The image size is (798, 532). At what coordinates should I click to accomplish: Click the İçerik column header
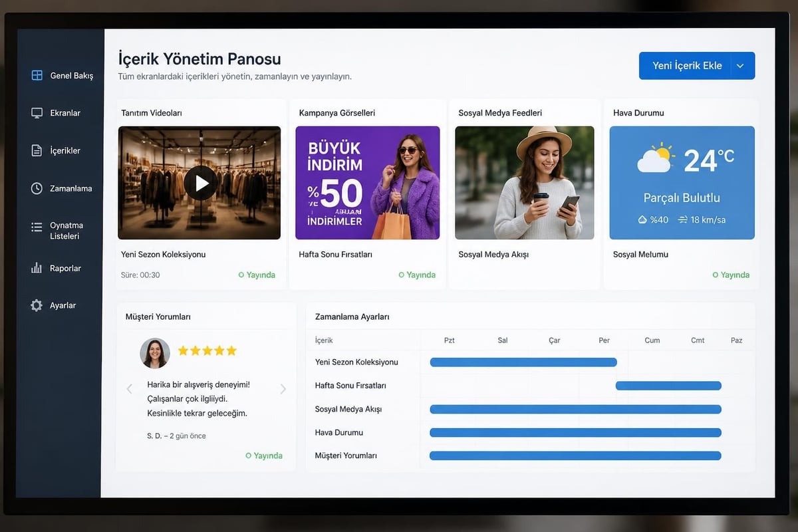click(324, 340)
